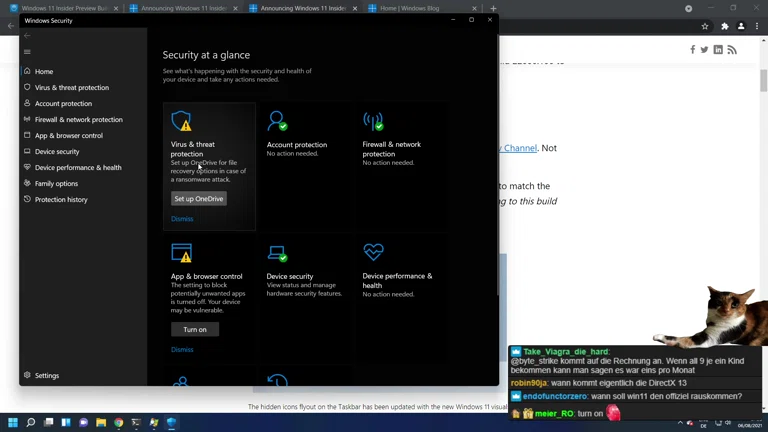Viewport: 768px width, 432px height.
Task: Click the Device security laptop tile icon
Action: coord(277,253)
